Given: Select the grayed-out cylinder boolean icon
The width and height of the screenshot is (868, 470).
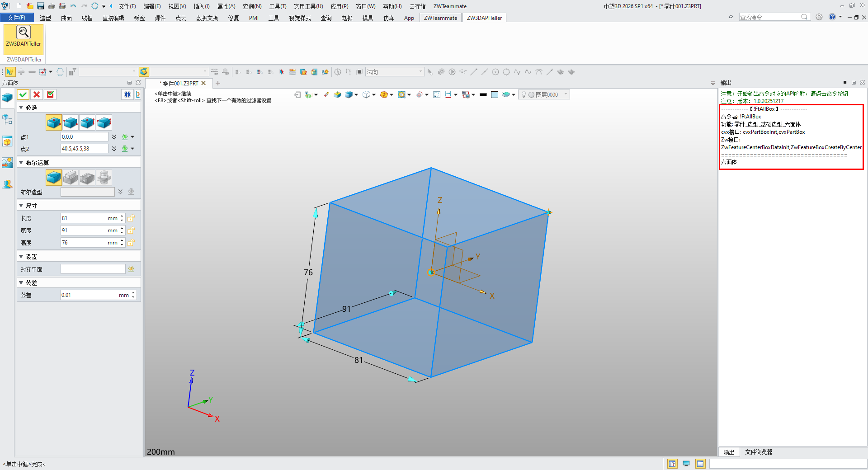Looking at the screenshot, I should pyautogui.click(x=104, y=178).
